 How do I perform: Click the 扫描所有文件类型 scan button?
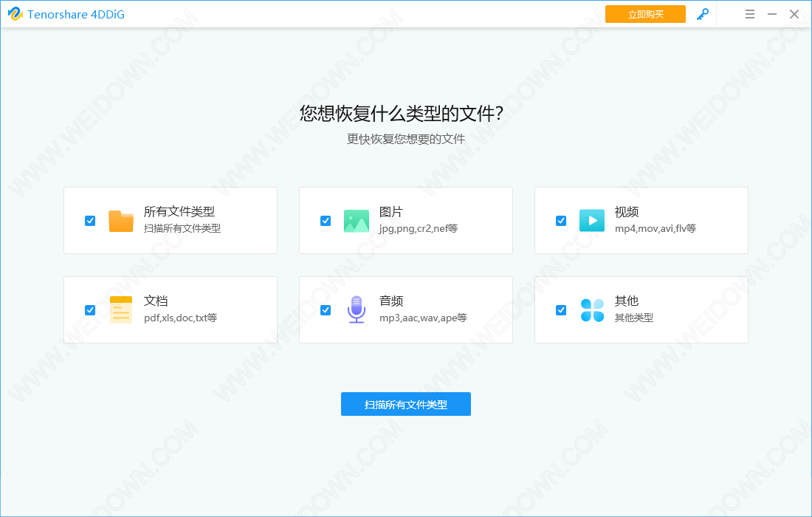pos(405,404)
